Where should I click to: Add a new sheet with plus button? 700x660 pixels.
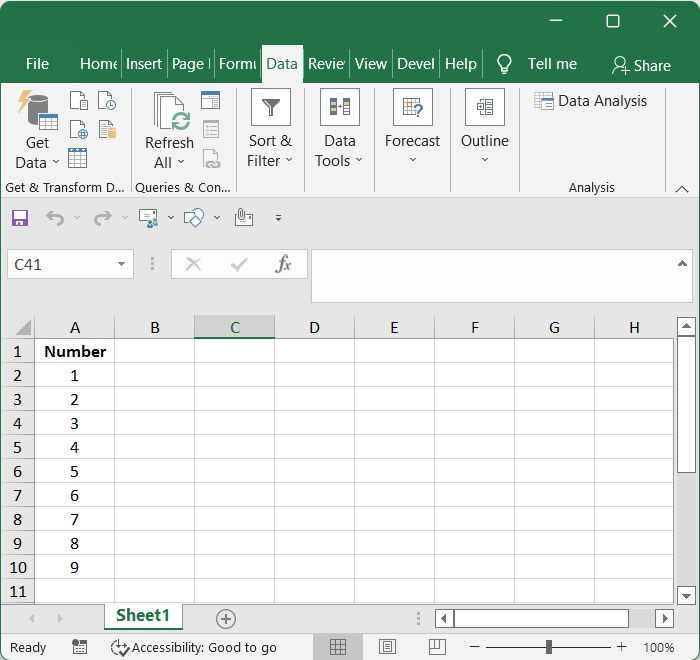click(x=226, y=619)
